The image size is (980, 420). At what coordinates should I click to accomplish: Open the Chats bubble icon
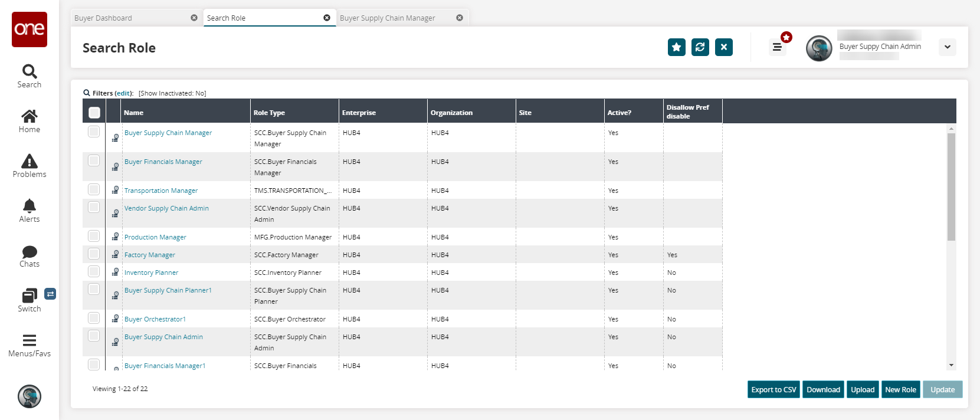coord(30,252)
